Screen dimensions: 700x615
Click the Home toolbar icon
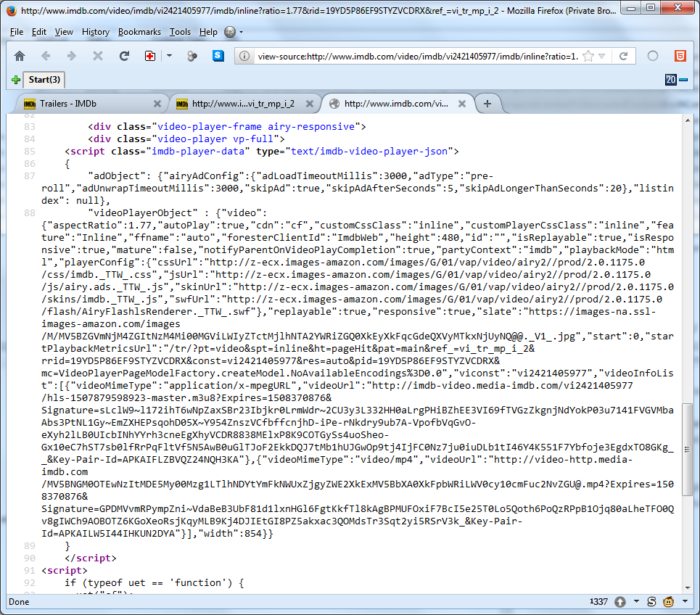point(19,56)
